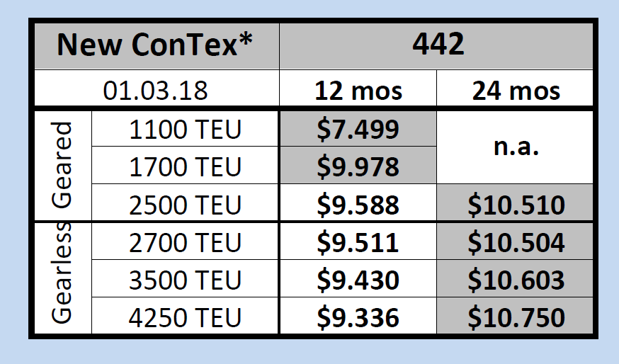Select the 1100 TEU row label
This screenshot has width=619, height=364.
pyautogui.click(x=186, y=130)
